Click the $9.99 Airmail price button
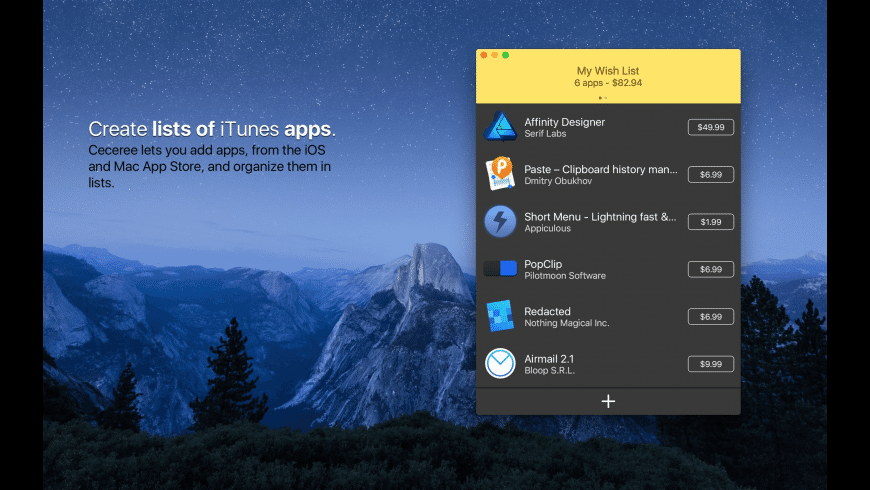Image resolution: width=870 pixels, height=490 pixels. pyautogui.click(x=711, y=364)
